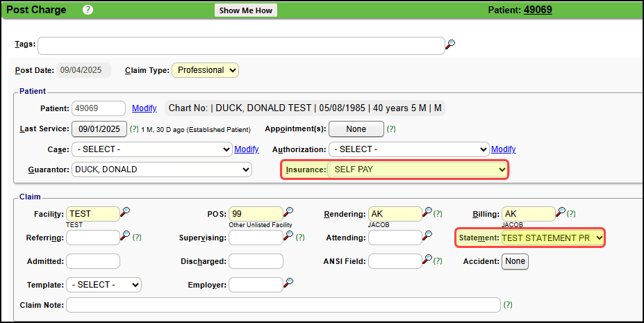
Task: Expand the Statement dropdown
Action: (x=552, y=238)
